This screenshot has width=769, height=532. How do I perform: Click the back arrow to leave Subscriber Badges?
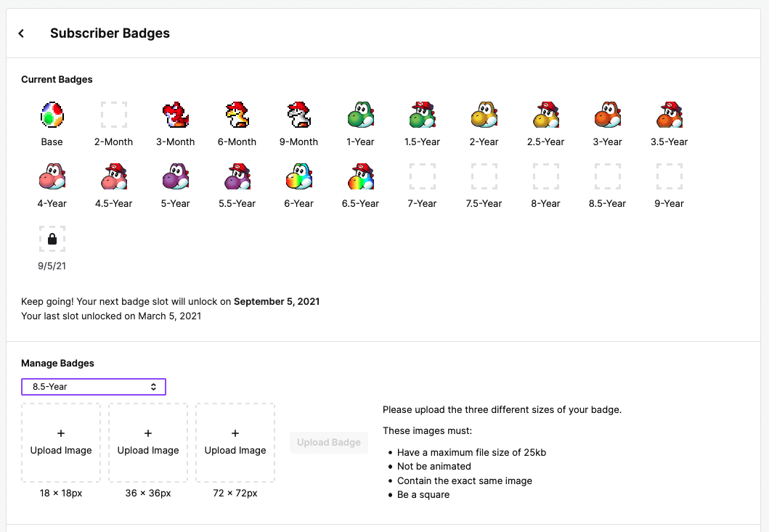(x=21, y=33)
